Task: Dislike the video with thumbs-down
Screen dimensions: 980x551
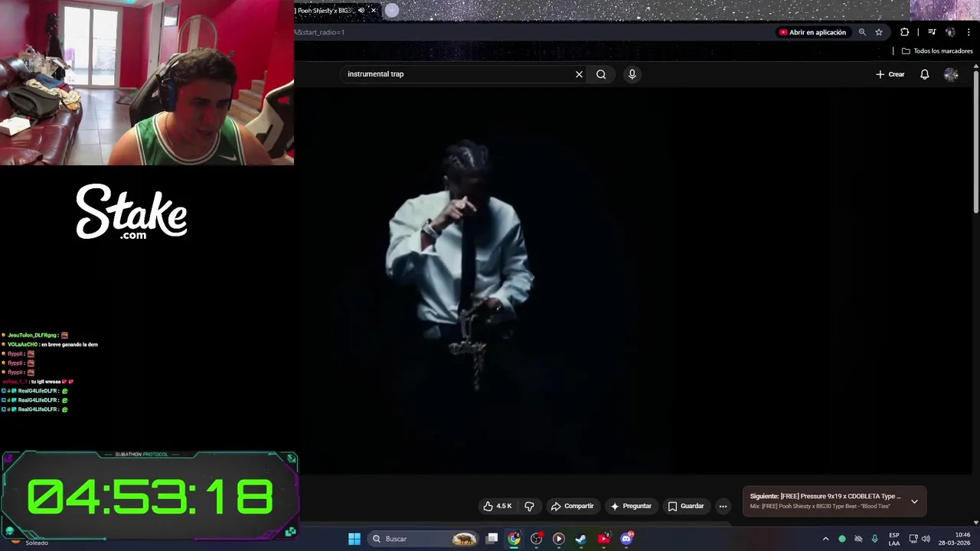Action: pyautogui.click(x=529, y=506)
